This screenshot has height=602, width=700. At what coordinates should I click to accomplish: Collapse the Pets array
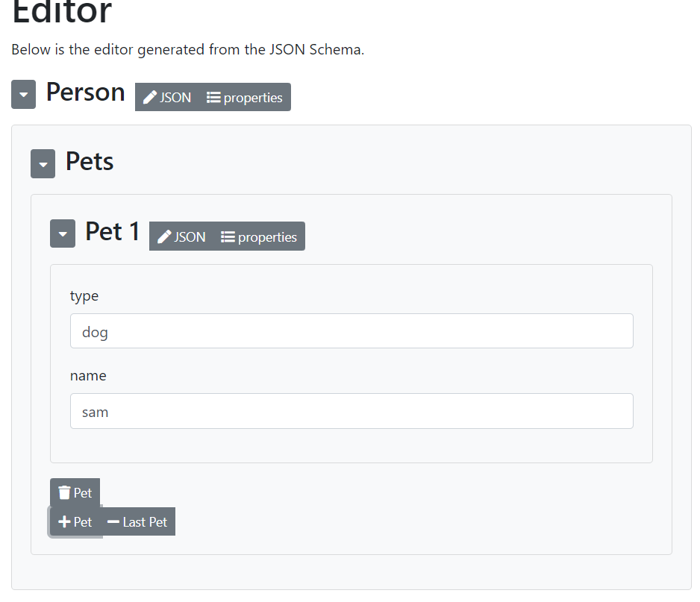pos(43,163)
